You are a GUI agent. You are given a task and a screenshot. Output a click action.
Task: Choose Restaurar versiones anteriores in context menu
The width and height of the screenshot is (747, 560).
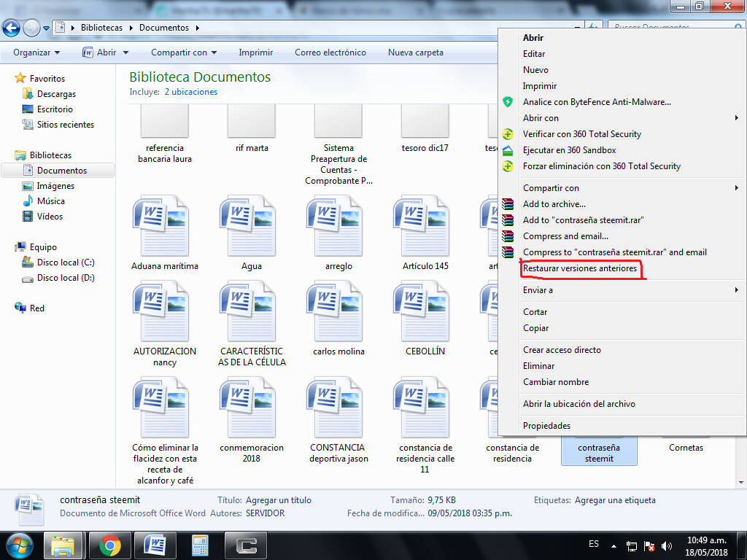(580, 268)
